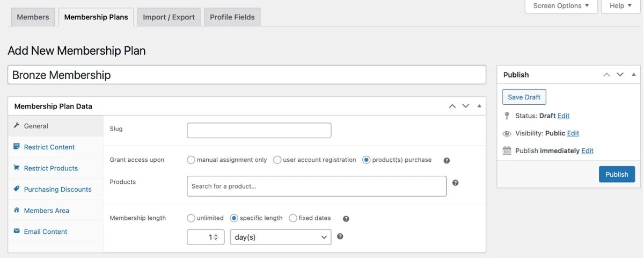This screenshot has height=258, width=644.
Task: Click the envelope icon beside Email Content
Action: point(17,231)
